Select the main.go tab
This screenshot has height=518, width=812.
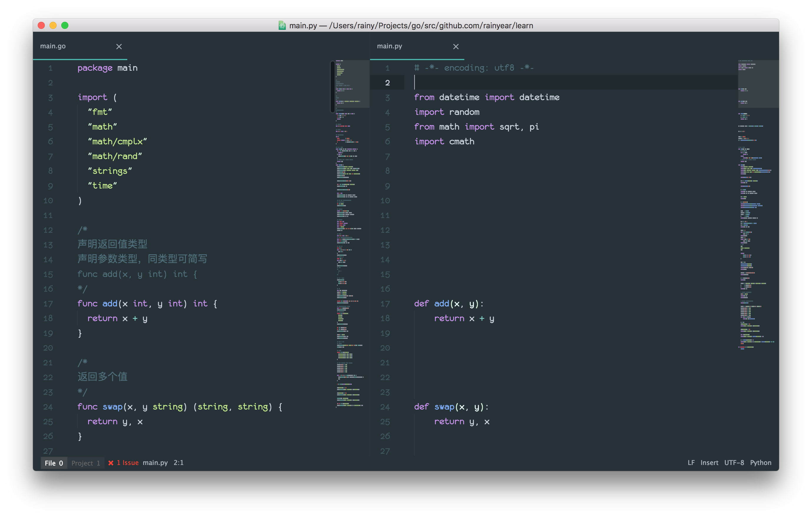(x=53, y=46)
